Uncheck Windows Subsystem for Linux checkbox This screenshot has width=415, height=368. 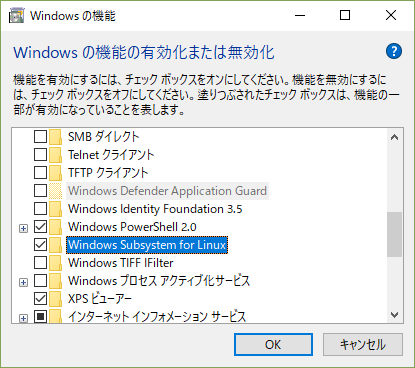40,245
